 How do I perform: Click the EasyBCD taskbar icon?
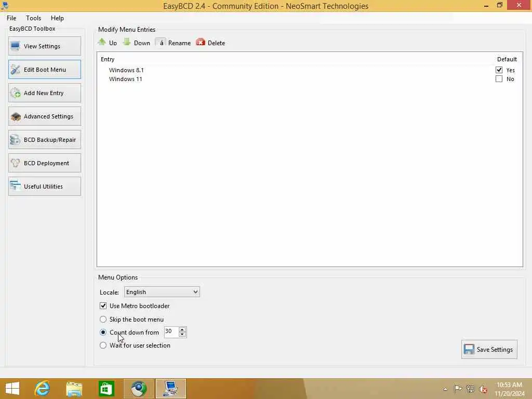tap(170, 389)
